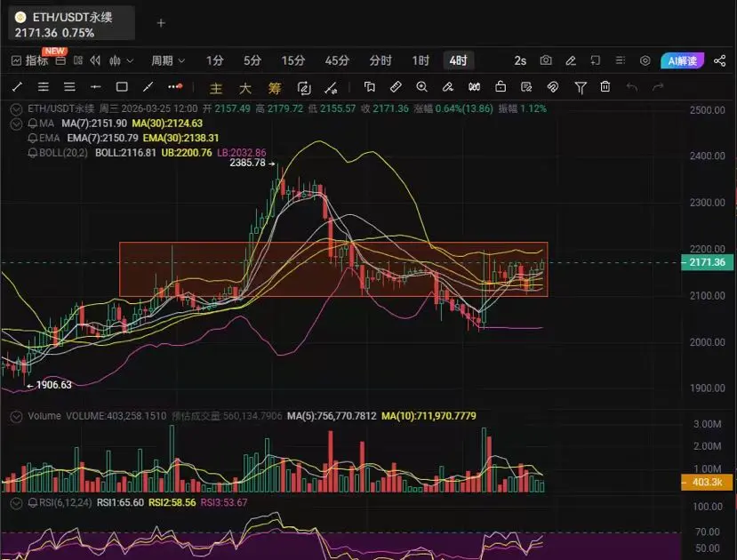
Task: Click the layout panel icon beside 指标
Action: point(61,60)
